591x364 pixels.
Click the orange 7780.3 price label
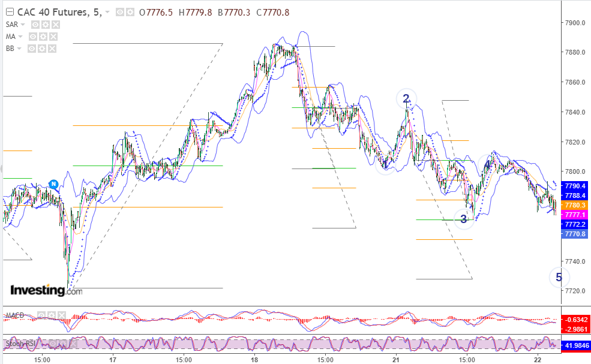(574, 205)
